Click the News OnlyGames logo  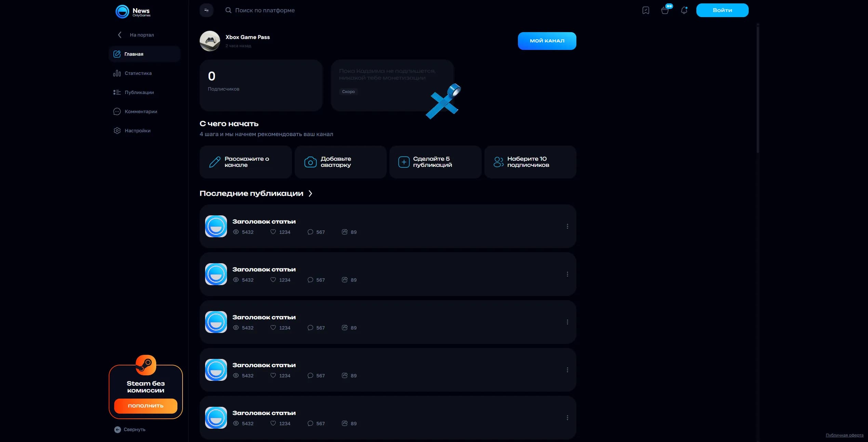coord(133,11)
